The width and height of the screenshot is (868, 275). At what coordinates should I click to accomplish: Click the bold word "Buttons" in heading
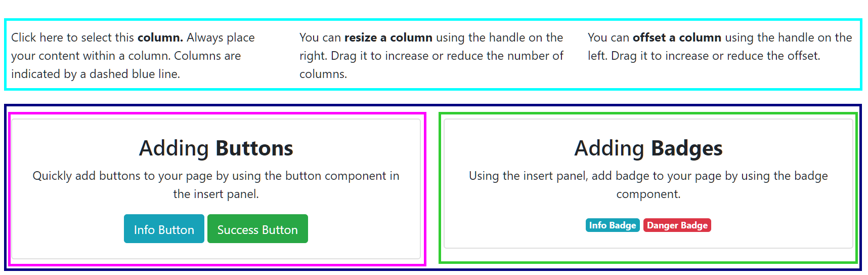click(x=254, y=148)
